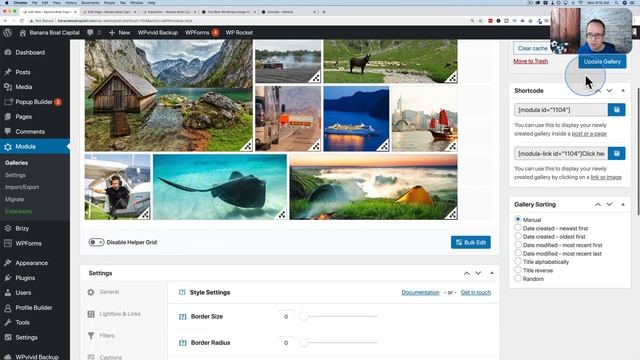Select Manual gallery sorting
Image resolution: width=640 pixels, height=360 pixels.
(x=518, y=219)
